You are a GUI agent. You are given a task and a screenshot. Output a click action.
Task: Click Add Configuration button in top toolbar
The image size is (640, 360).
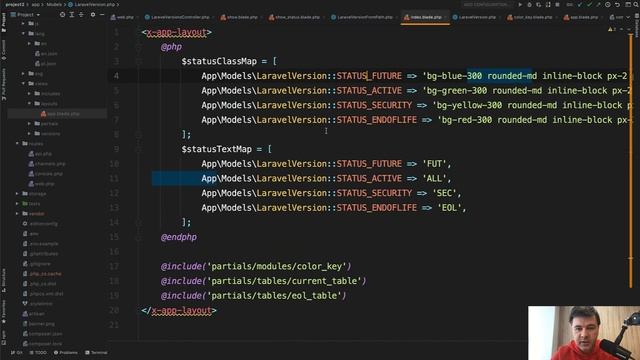pyautogui.click(x=487, y=5)
